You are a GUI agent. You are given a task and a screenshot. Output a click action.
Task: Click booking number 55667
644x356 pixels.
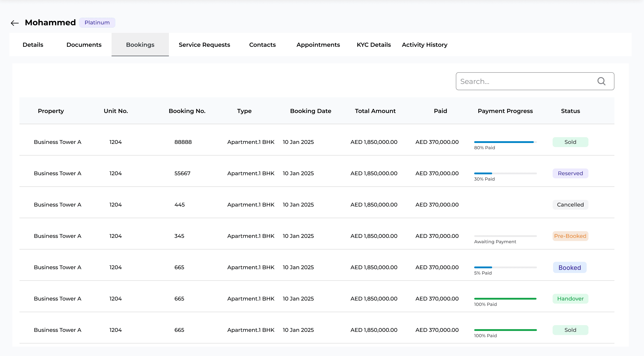point(182,173)
